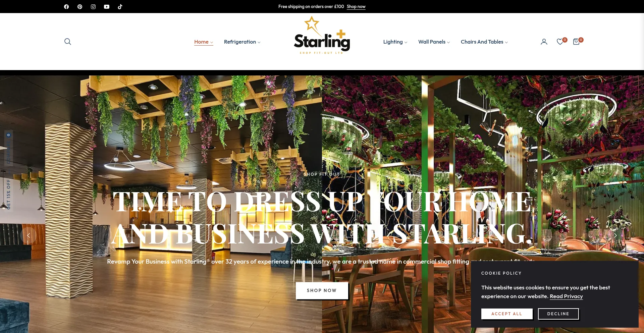Follow the Read Privacy link
The width and height of the screenshot is (644, 333).
pyautogui.click(x=566, y=296)
